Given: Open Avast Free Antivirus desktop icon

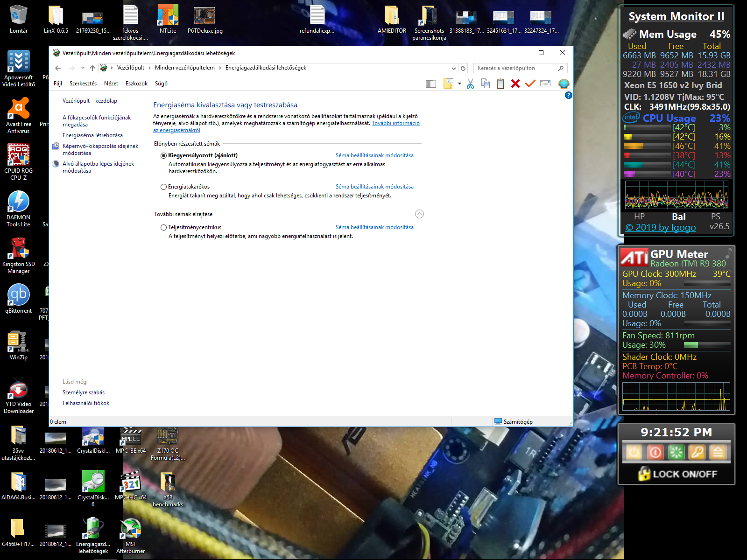Looking at the screenshot, I should 19,115.
